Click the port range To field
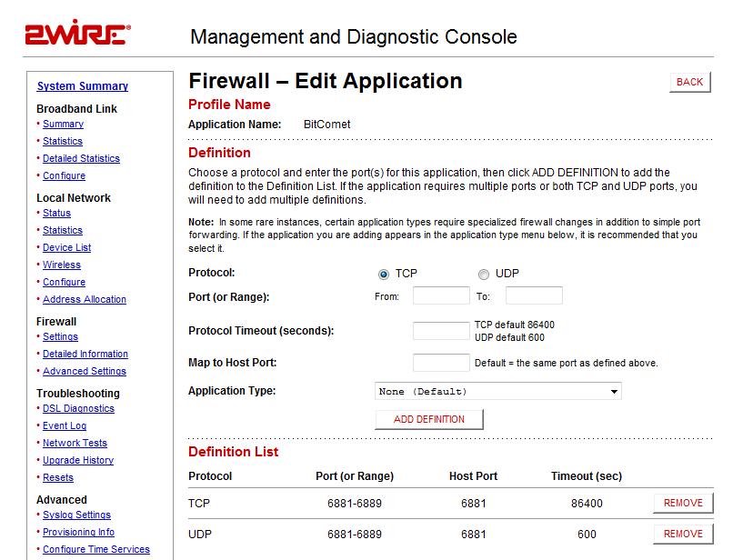 534,295
